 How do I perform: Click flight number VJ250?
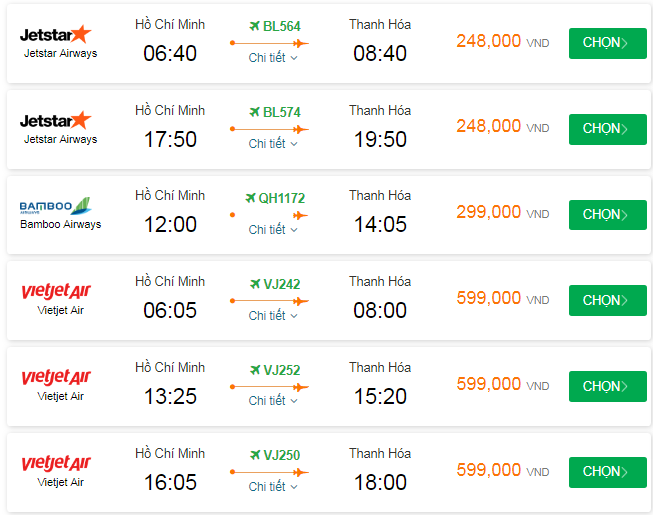(x=281, y=456)
